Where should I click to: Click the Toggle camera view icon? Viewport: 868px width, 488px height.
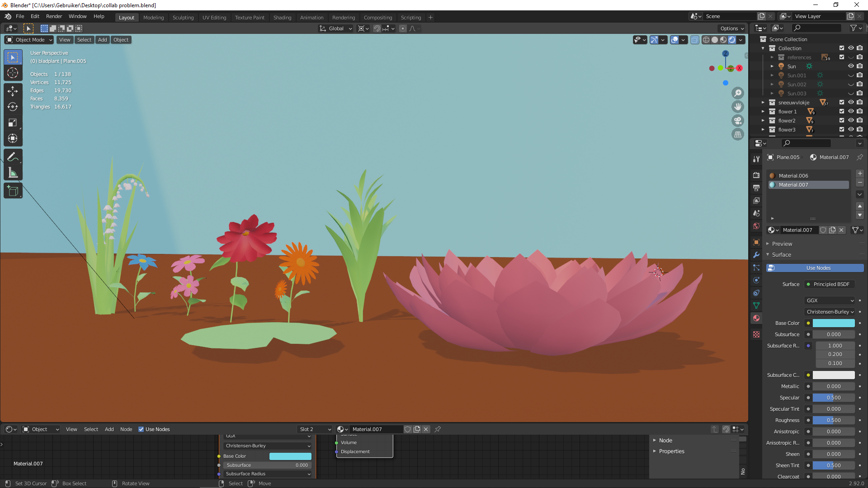tap(738, 121)
